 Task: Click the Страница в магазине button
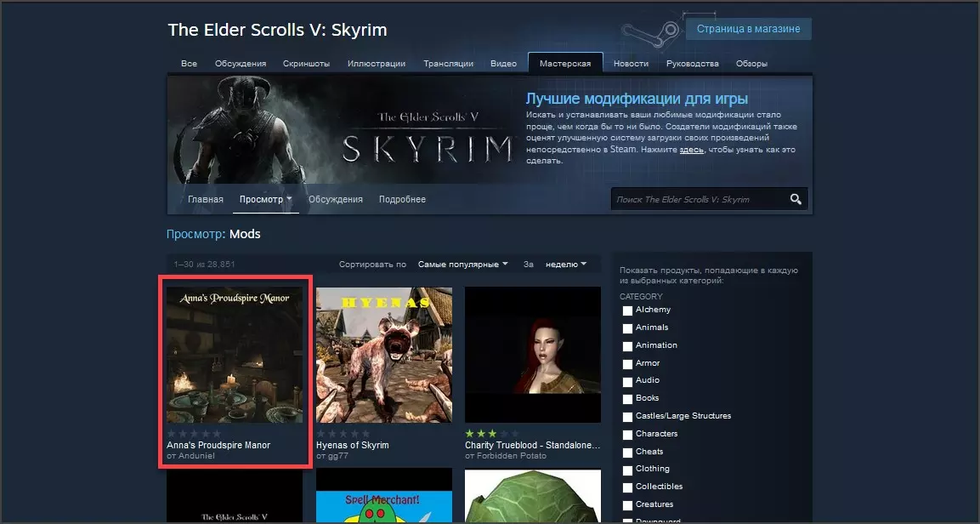pos(748,29)
